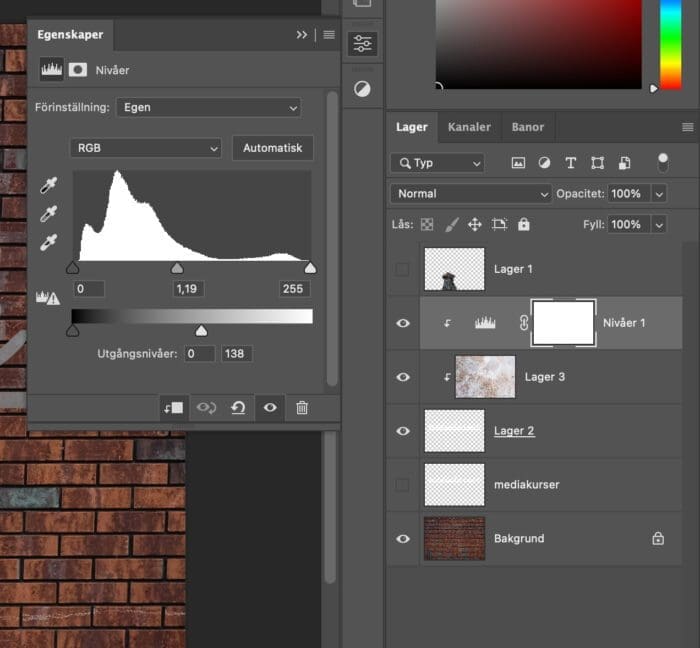
Task: Select the white point eyedropper
Action: pyautogui.click(x=49, y=242)
